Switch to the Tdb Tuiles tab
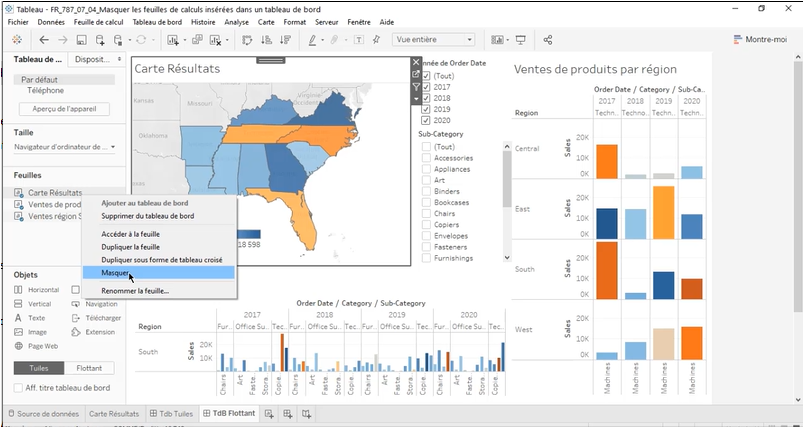The image size is (804, 428). (172, 414)
